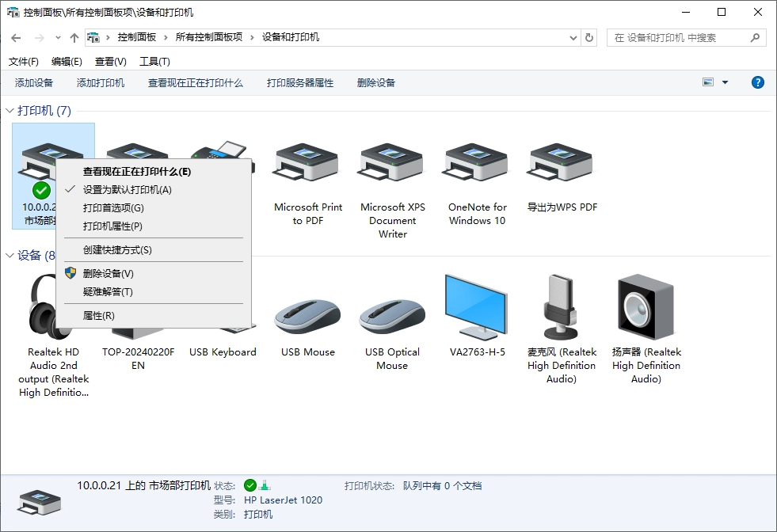Image resolution: width=777 pixels, height=532 pixels.
Task: Select the VA2763-H-5 monitor icon
Action: 476,307
